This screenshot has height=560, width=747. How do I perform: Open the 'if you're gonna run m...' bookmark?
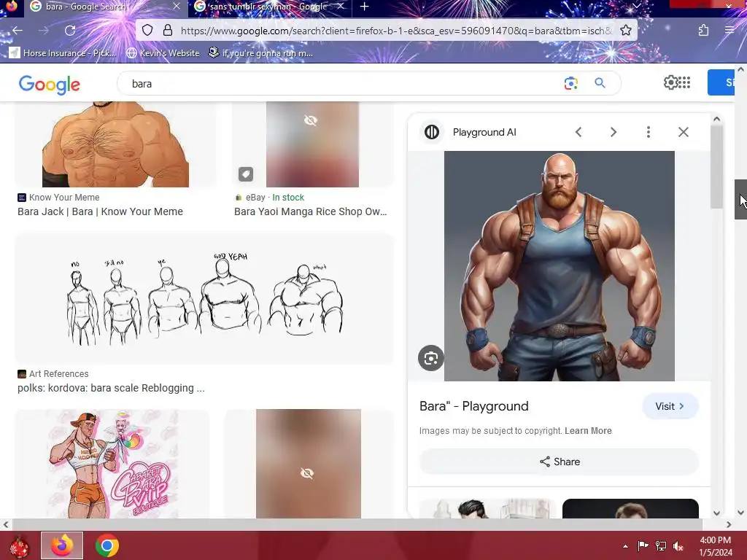[x=260, y=52]
